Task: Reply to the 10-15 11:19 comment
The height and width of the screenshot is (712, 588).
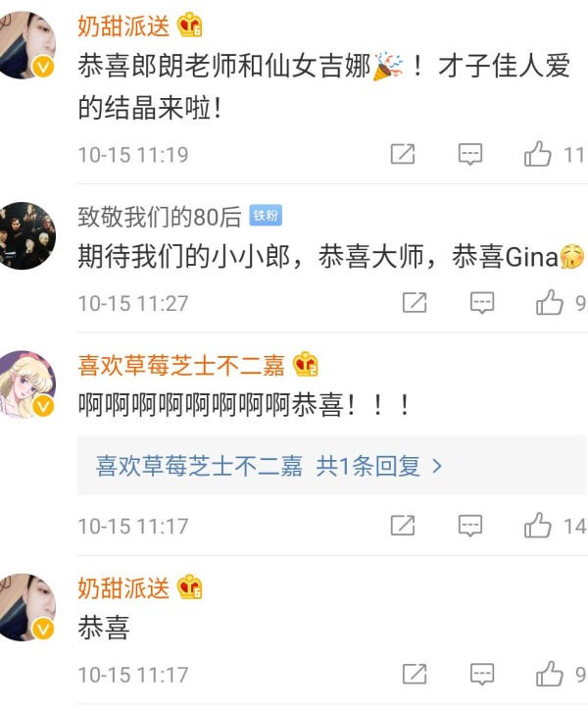Action: pos(470,154)
